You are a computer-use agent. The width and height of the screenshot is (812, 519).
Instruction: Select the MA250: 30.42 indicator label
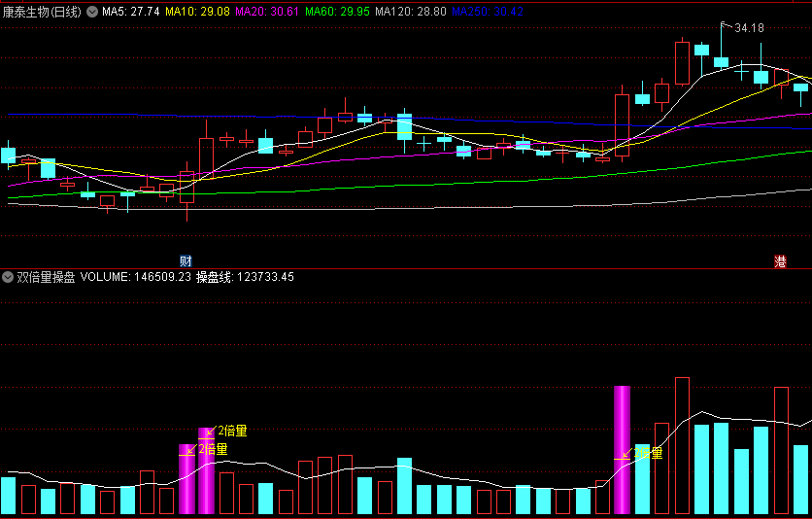click(488, 12)
